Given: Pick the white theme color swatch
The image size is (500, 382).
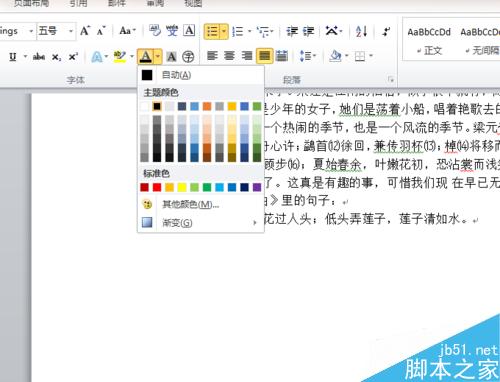Looking at the screenshot, I should pos(144,106).
